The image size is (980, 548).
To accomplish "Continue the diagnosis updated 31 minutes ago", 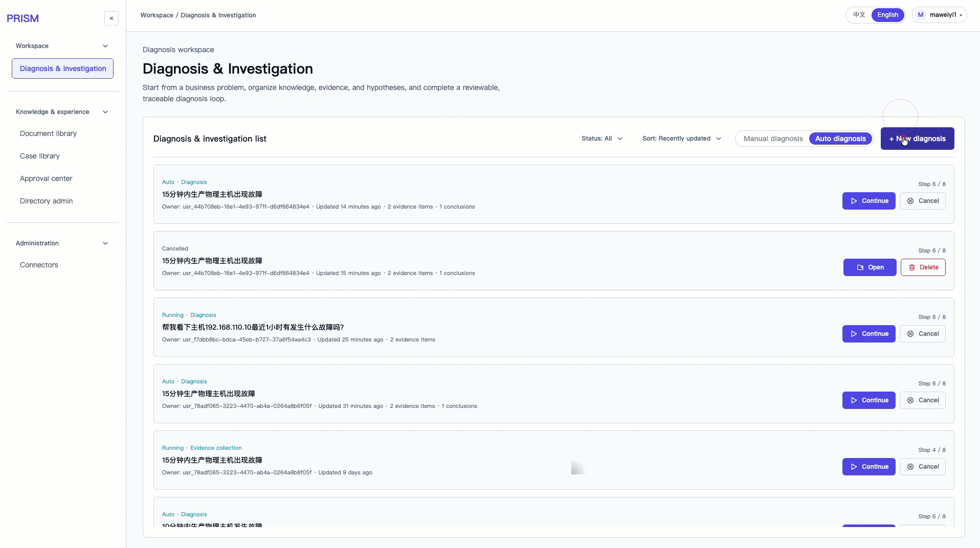I will click(x=868, y=400).
